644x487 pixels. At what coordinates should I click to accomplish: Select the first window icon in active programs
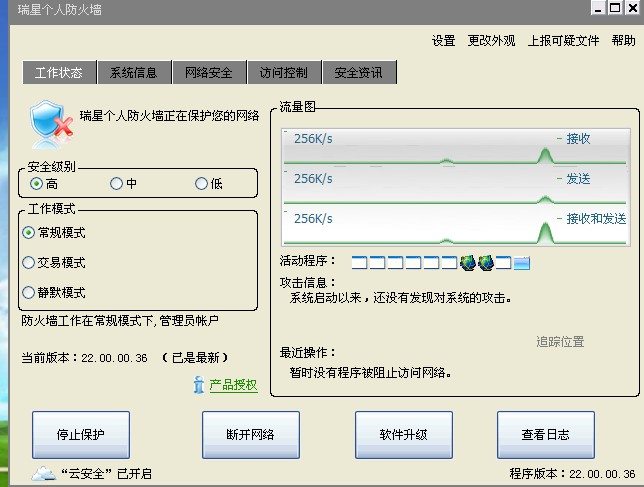coord(359,263)
